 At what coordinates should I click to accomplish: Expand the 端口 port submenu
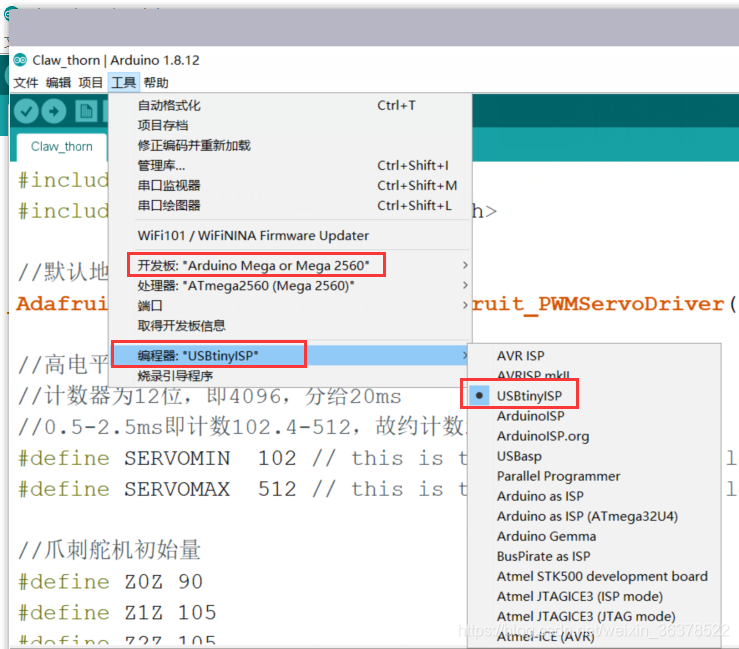[x=290, y=305]
